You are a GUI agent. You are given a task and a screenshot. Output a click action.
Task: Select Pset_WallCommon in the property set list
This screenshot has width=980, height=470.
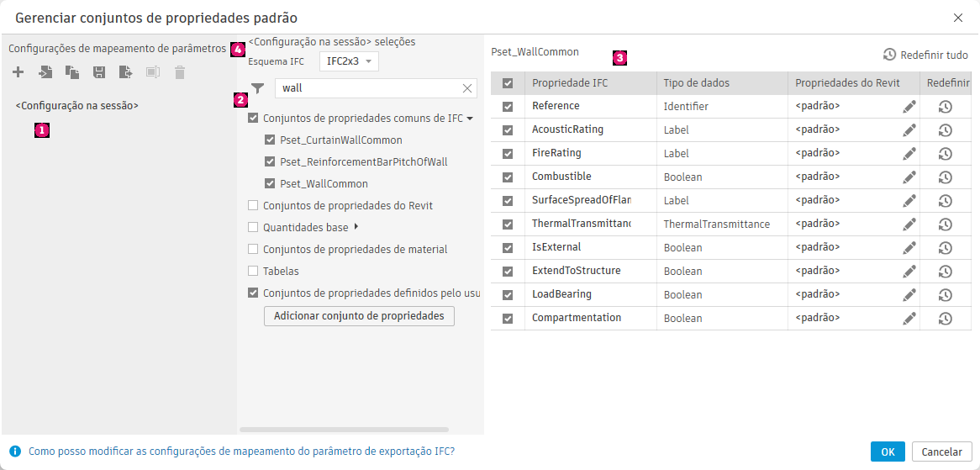coord(324,184)
